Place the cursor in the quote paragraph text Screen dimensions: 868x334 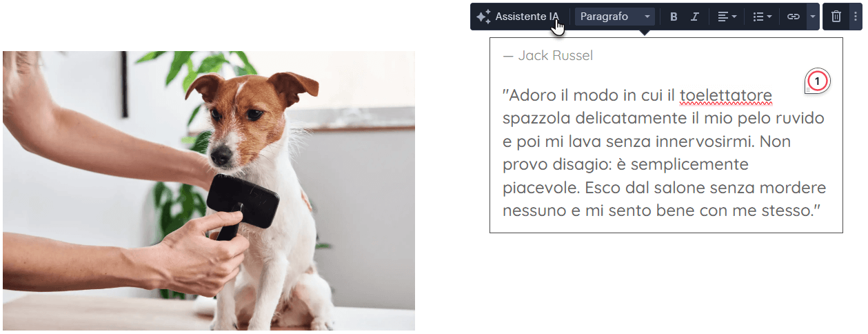[665, 153]
